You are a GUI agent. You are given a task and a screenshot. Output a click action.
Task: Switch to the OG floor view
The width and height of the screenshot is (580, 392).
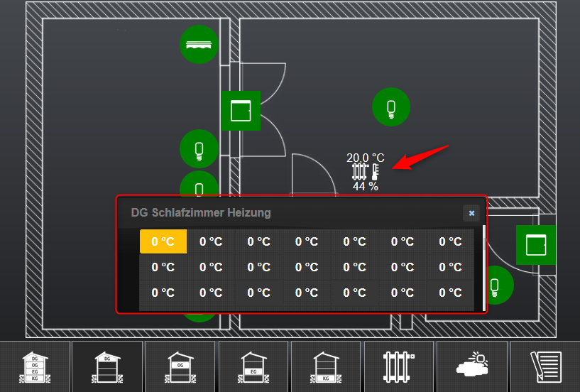click(x=181, y=366)
